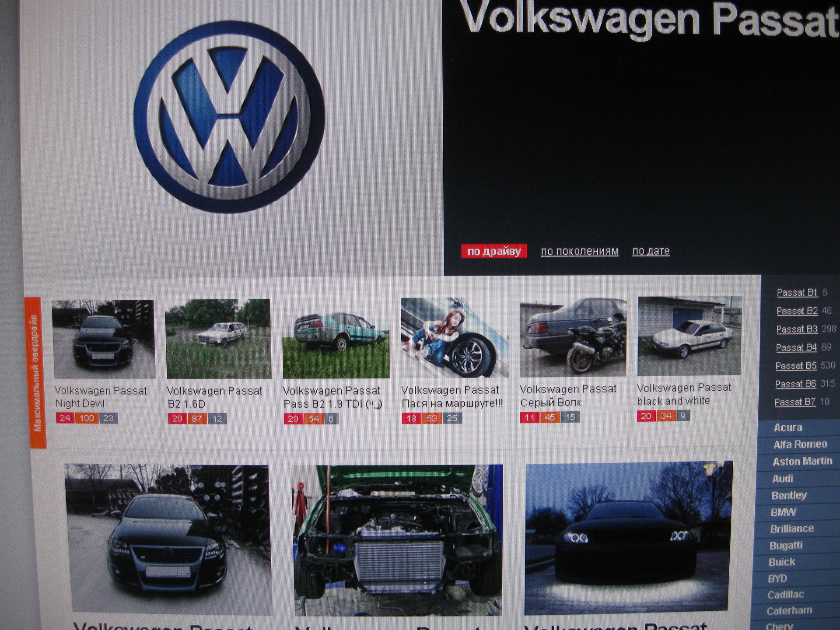Open the Night Devil car thumbnail
This screenshot has width=840, height=630.
point(104,339)
